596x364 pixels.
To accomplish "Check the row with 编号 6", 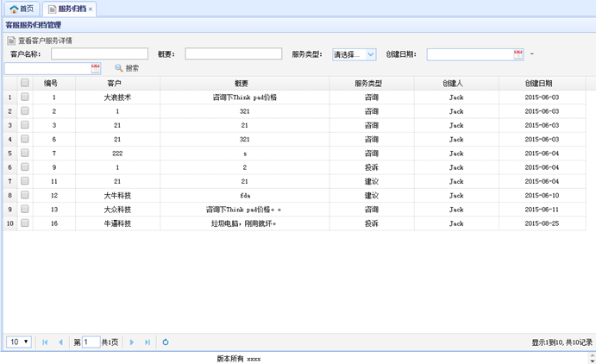I will pos(25,139).
